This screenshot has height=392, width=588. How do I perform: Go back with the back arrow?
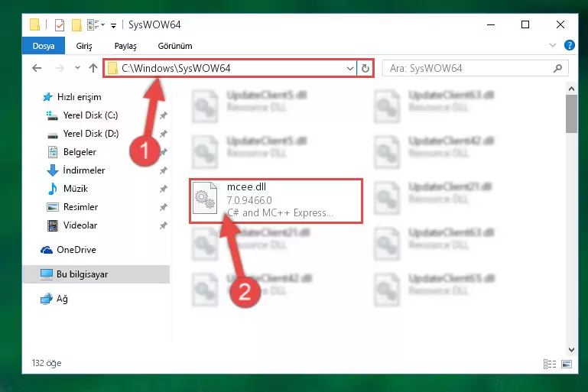pyautogui.click(x=37, y=68)
